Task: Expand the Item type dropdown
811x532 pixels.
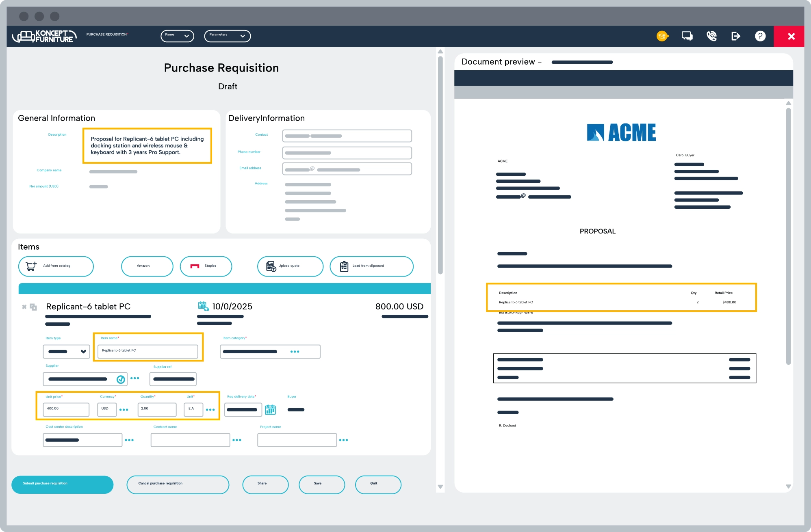Action: point(67,352)
